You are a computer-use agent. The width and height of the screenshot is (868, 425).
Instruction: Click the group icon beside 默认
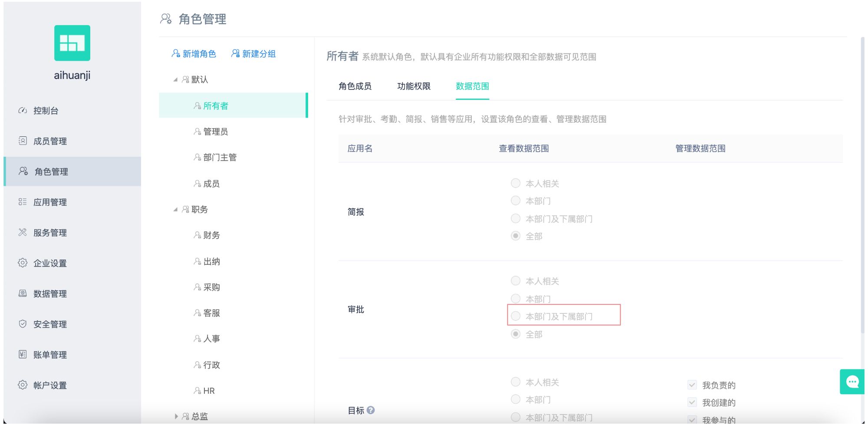pos(186,79)
